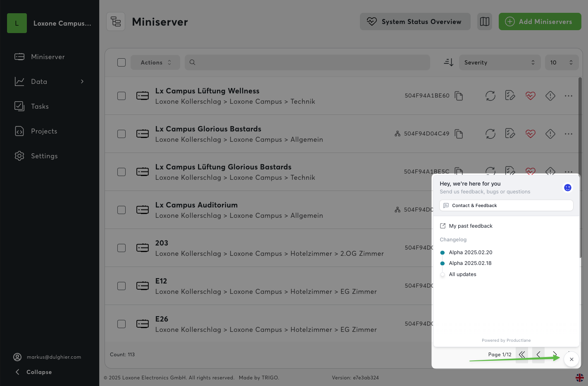The image size is (588, 386).
Task: Click the tree structure icon beside Miniserver title
Action: pos(116,21)
